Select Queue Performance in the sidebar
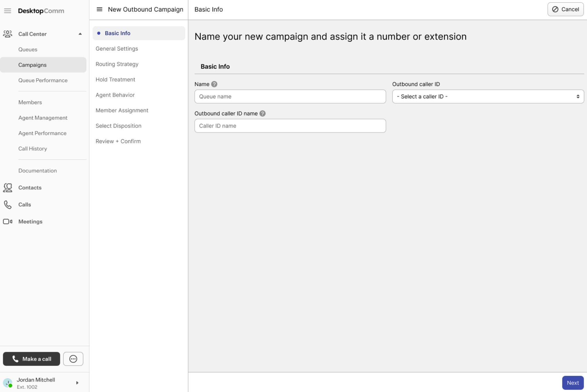Viewport: 587px width, 392px height. 43,80
